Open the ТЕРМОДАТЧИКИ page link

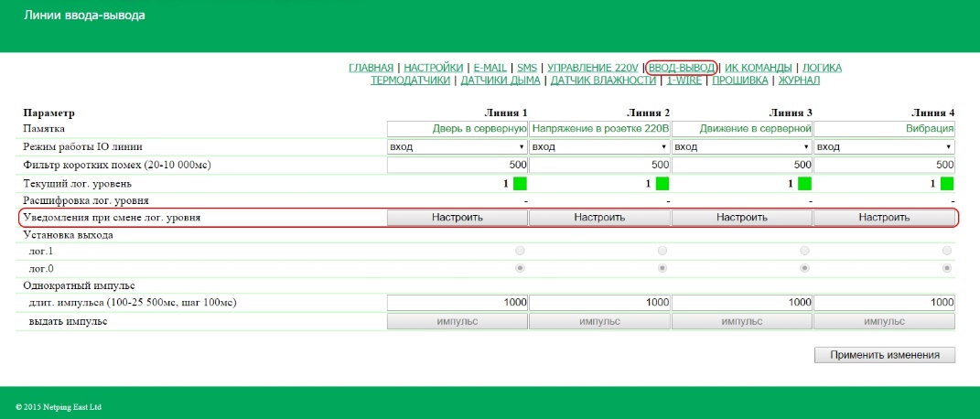[x=411, y=81]
